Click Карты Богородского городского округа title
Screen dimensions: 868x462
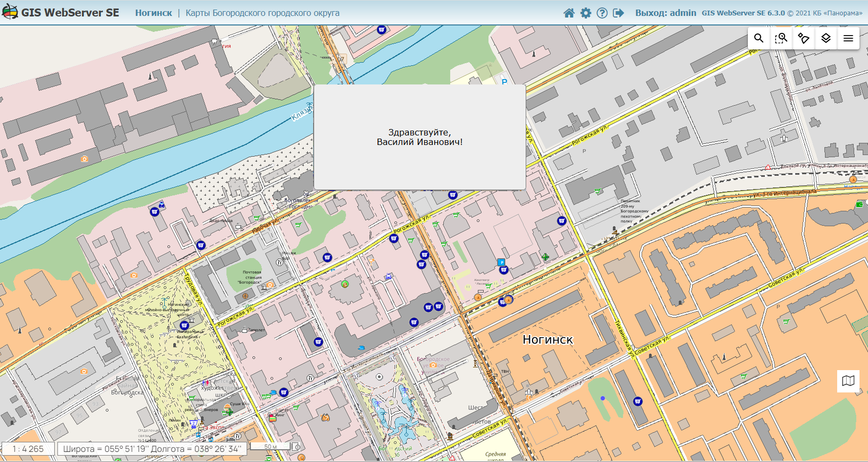tap(263, 13)
